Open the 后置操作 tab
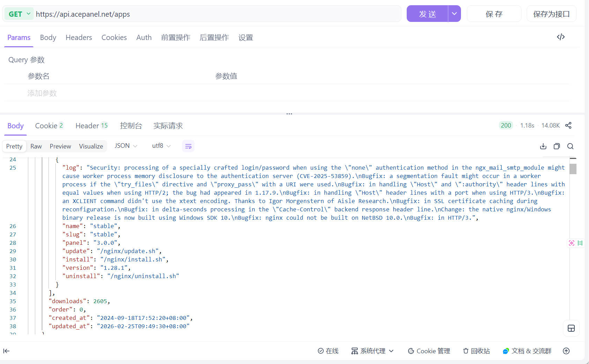589x364 pixels. coord(214,38)
